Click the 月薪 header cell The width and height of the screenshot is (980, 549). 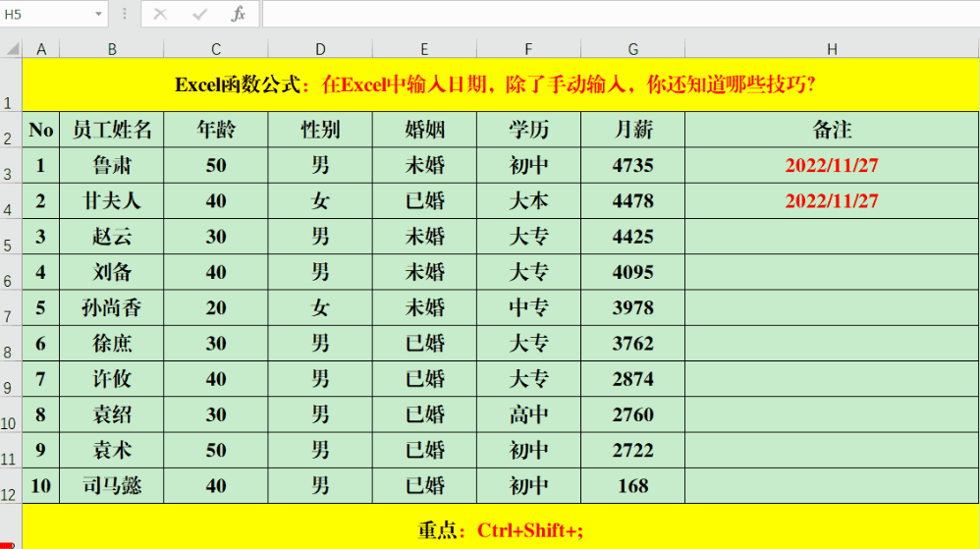[633, 130]
